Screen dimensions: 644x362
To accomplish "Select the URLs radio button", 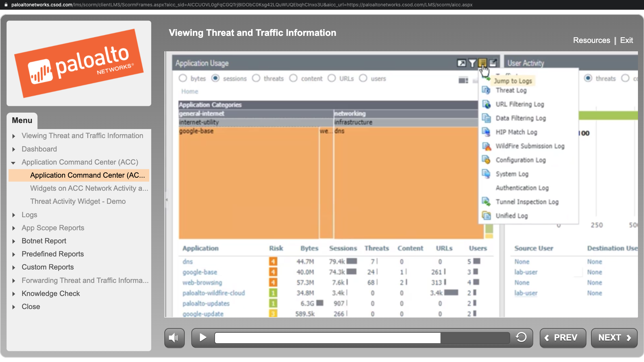I will click(x=332, y=78).
